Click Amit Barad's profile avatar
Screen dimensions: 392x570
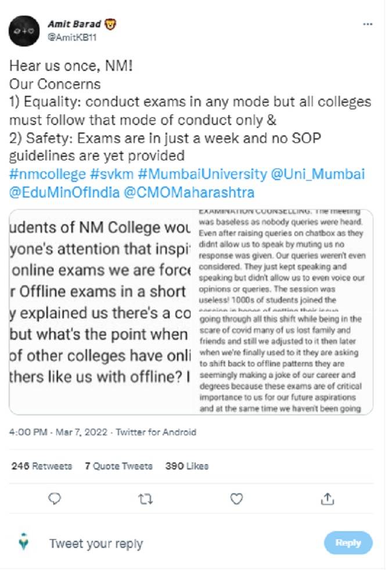[23, 31]
